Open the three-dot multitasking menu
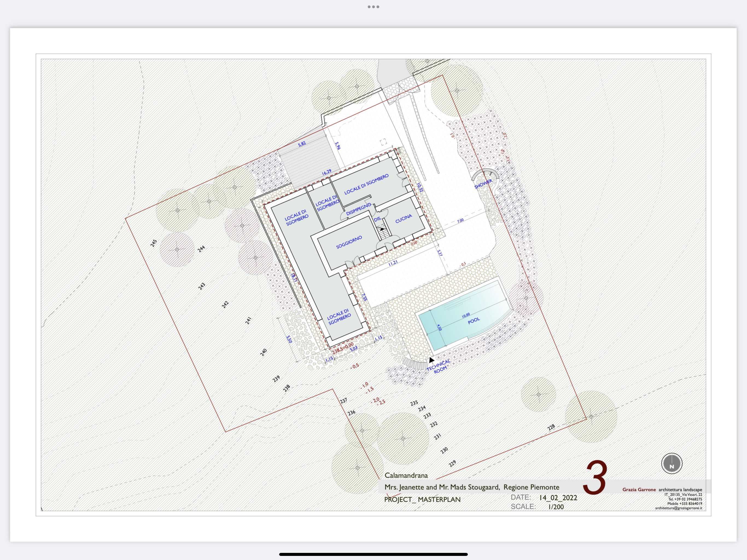 (373, 7)
